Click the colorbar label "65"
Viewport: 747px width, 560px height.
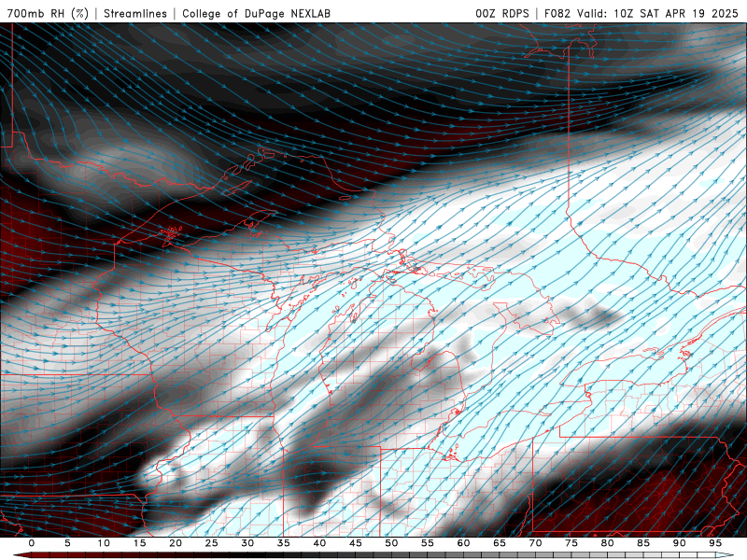click(500, 543)
